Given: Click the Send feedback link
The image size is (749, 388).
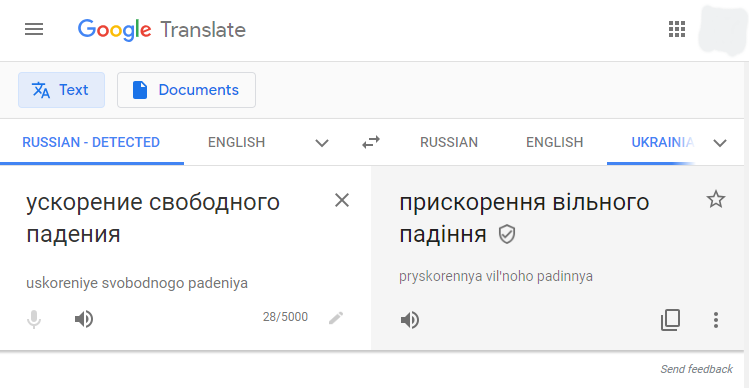Looking at the screenshot, I should 696,369.
